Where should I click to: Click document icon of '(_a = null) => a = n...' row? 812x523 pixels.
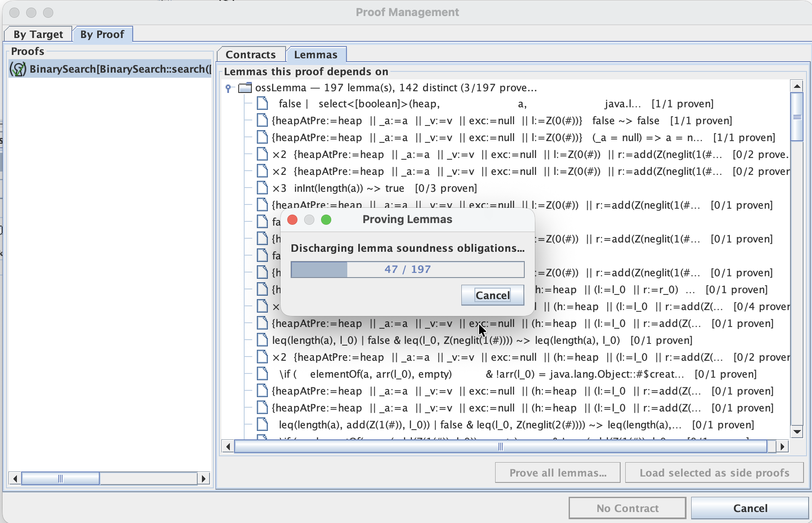coord(262,137)
